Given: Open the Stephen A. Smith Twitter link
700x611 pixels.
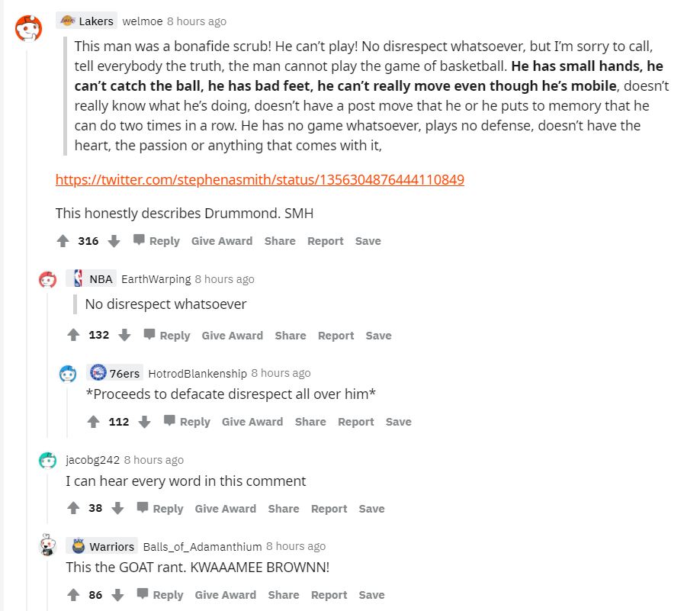Looking at the screenshot, I should point(260,180).
